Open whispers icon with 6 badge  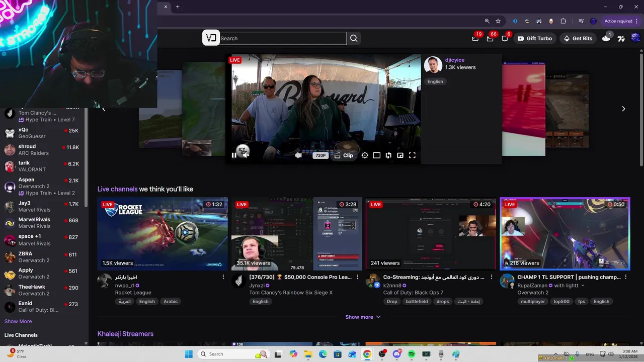coord(505,38)
